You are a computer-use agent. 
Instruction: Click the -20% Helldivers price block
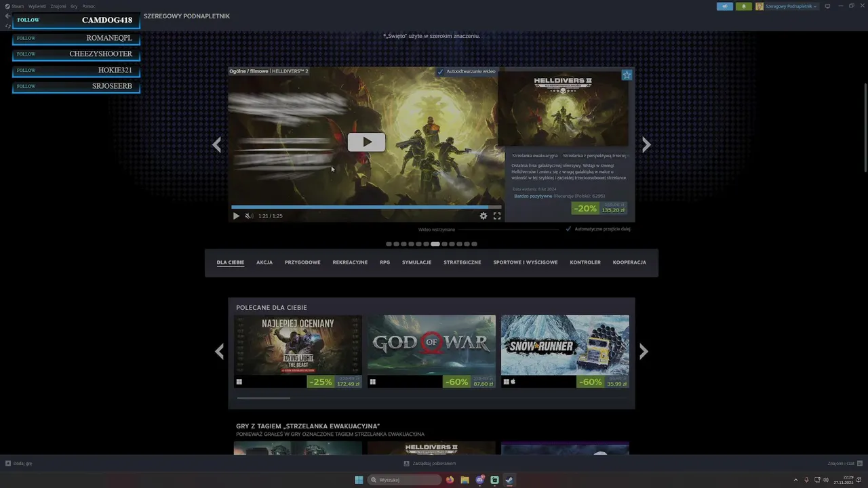coord(599,208)
